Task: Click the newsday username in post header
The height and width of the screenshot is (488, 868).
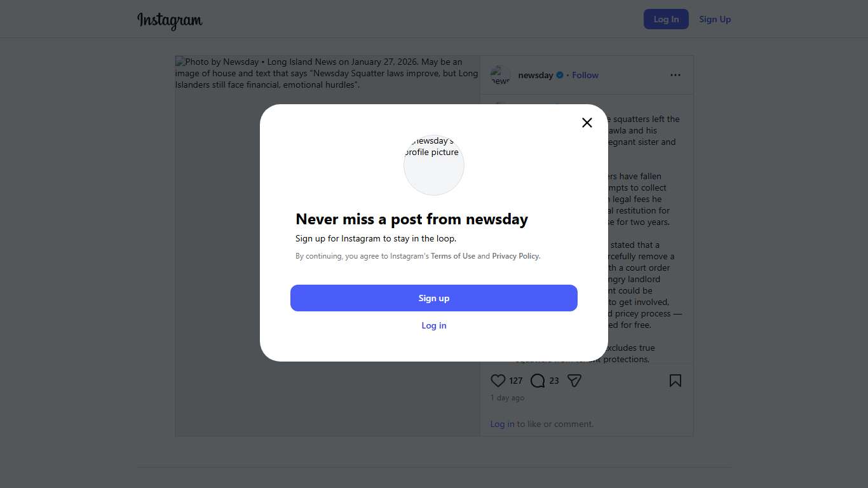Action: tap(536, 75)
